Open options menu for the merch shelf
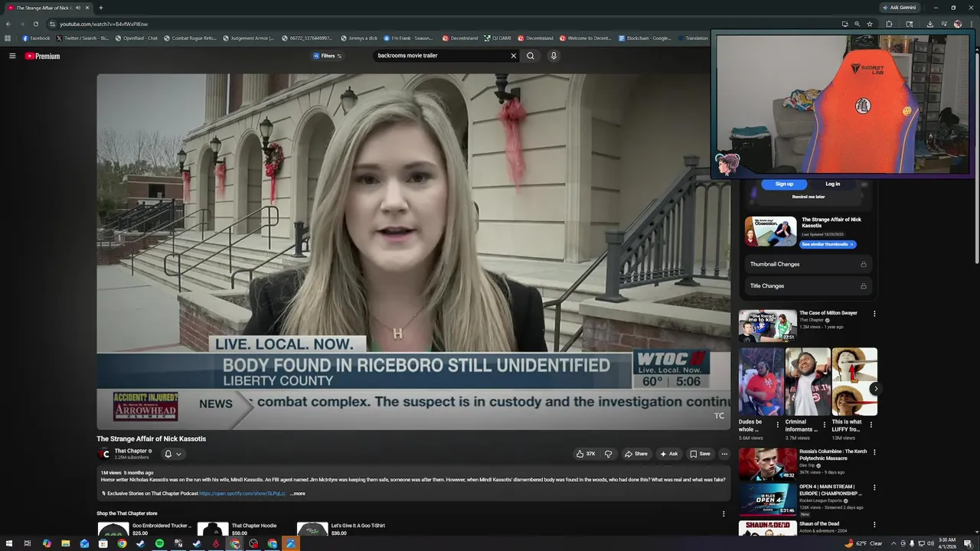 (x=724, y=514)
